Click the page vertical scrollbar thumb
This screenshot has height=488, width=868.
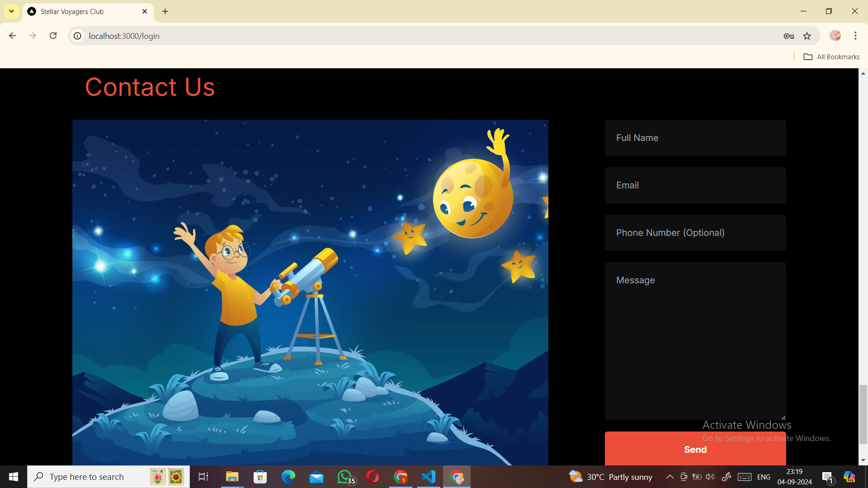pyautogui.click(x=863, y=414)
